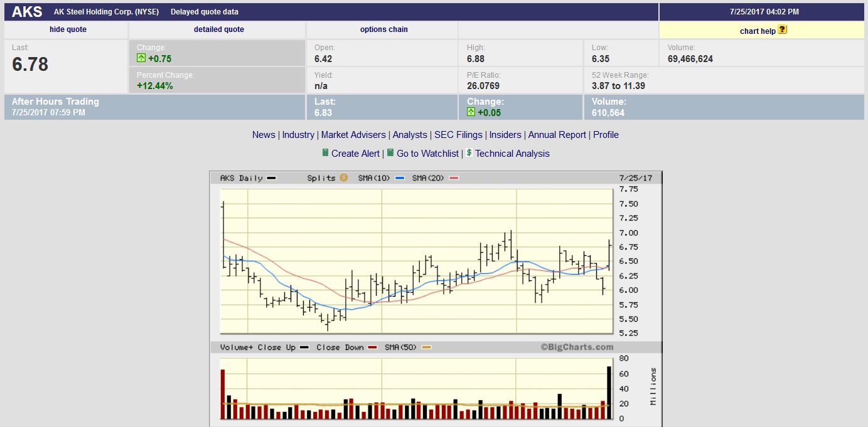Screen dimensions: 868x427
Task: Click the 7/25/2017 04:02 PM timestamp
Action: tap(764, 12)
